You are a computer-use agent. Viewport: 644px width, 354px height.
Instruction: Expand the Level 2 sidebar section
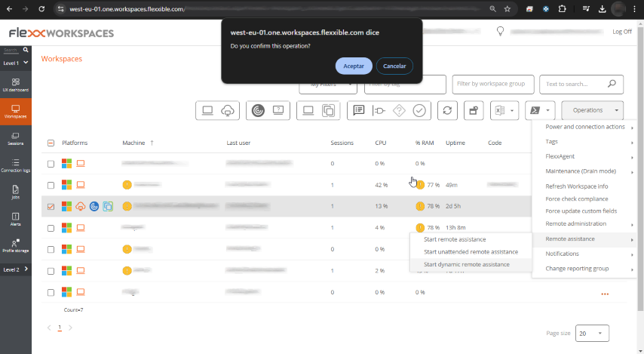coord(16,269)
